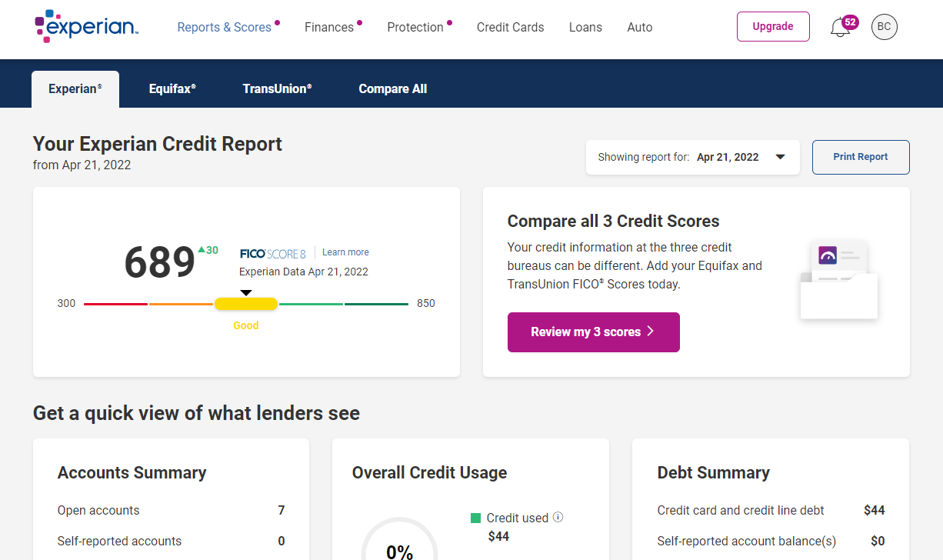The width and height of the screenshot is (943, 560).
Task: Click Print Report button
Action: [x=861, y=157]
